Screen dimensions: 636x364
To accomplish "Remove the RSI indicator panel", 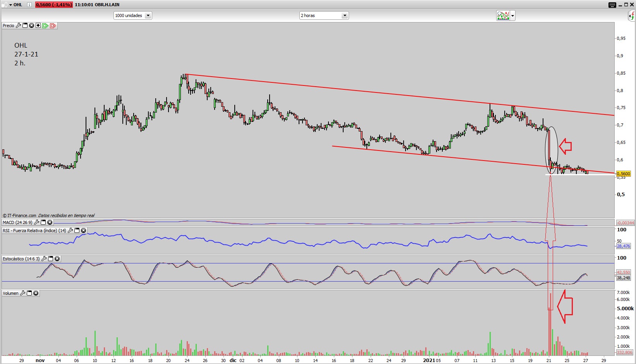I will point(83,231).
